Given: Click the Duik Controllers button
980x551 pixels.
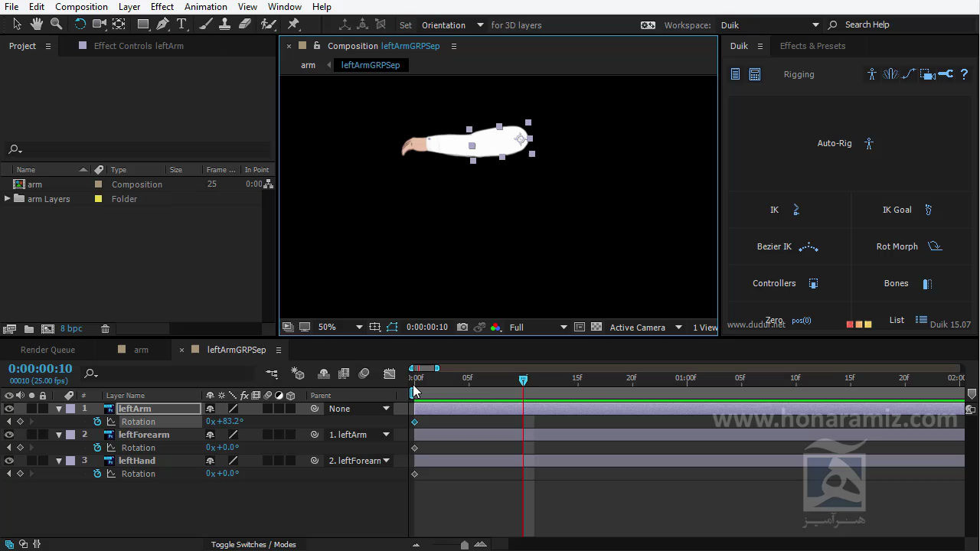Looking at the screenshot, I should (786, 283).
